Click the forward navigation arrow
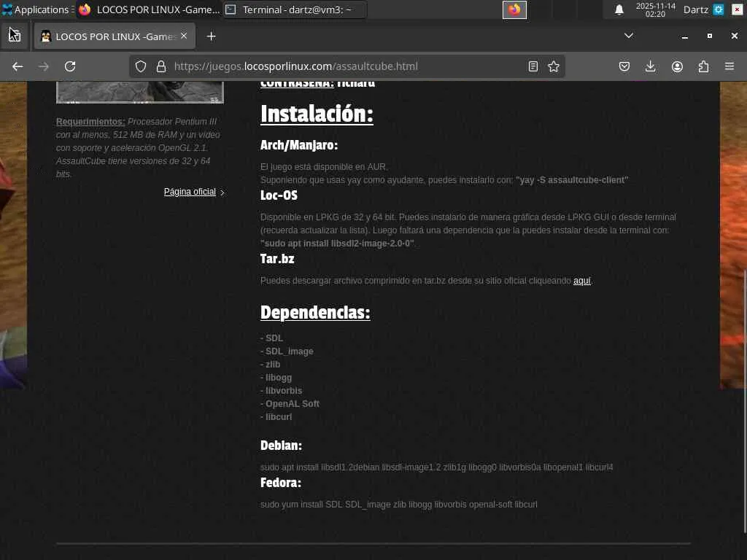Screen dimensions: 747x560 click(44, 66)
